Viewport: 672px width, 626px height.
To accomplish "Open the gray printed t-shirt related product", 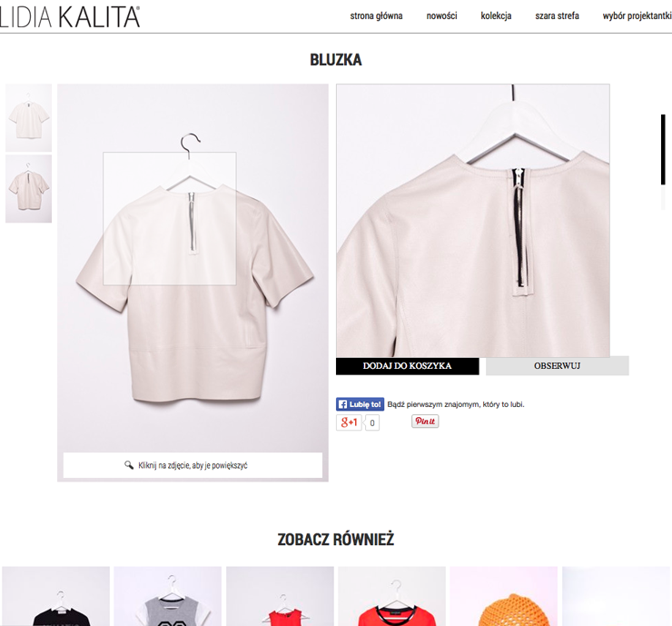I will 168,596.
